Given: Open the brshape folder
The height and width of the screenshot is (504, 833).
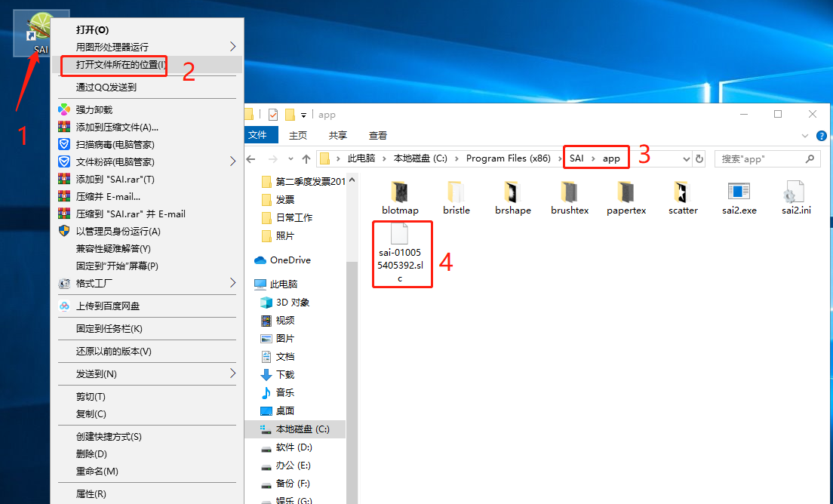Looking at the screenshot, I should [513, 192].
